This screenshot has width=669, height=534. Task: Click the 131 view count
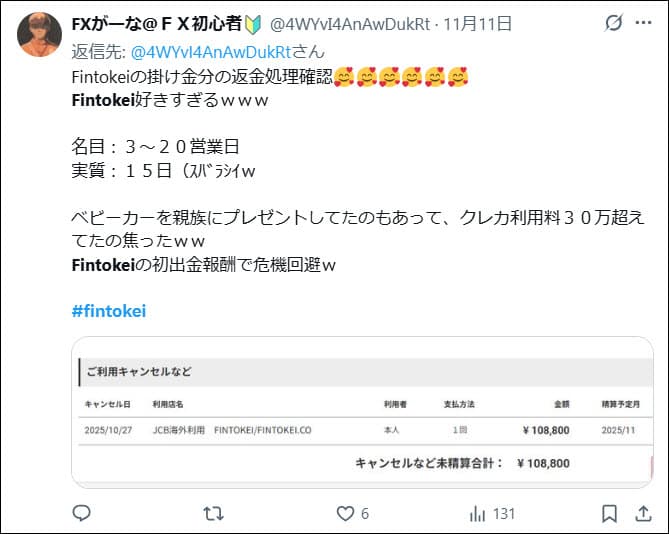pyautogui.click(x=503, y=514)
